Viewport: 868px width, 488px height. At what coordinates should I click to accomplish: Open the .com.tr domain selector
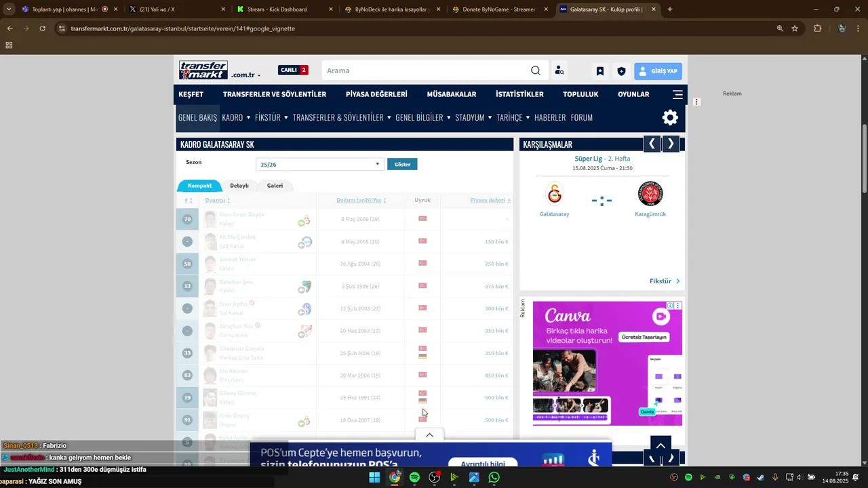(245, 75)
